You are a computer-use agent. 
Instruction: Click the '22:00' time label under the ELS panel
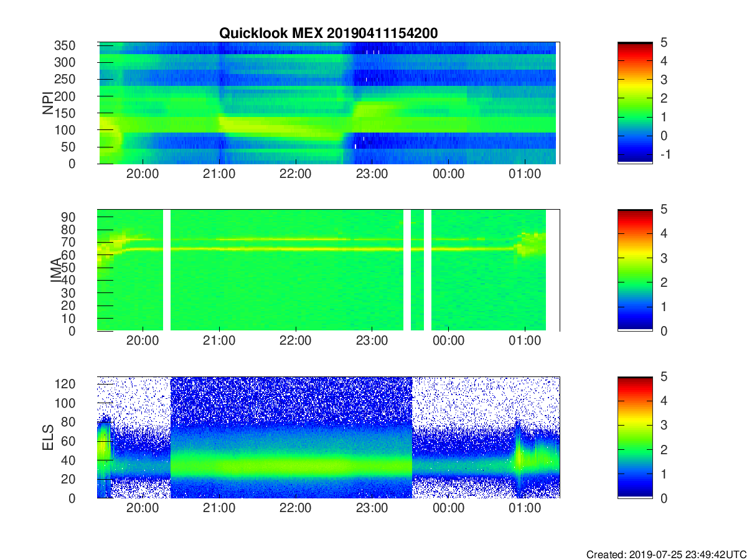[296, 510]
